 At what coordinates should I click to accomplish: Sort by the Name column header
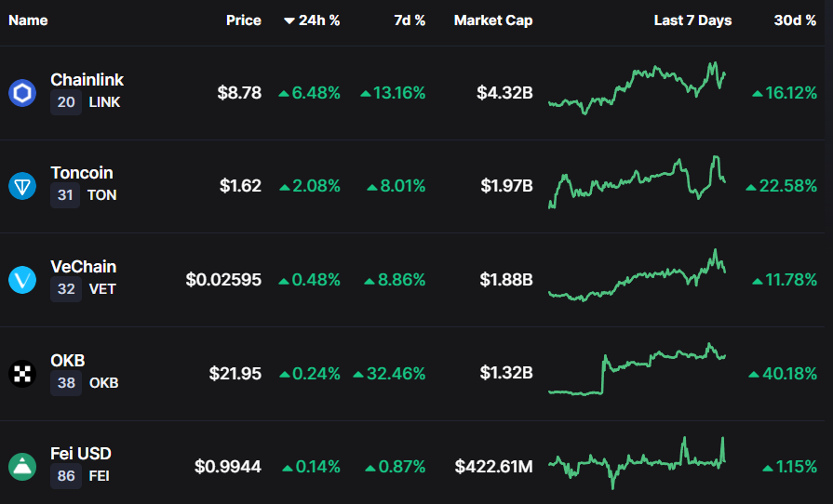28,20
